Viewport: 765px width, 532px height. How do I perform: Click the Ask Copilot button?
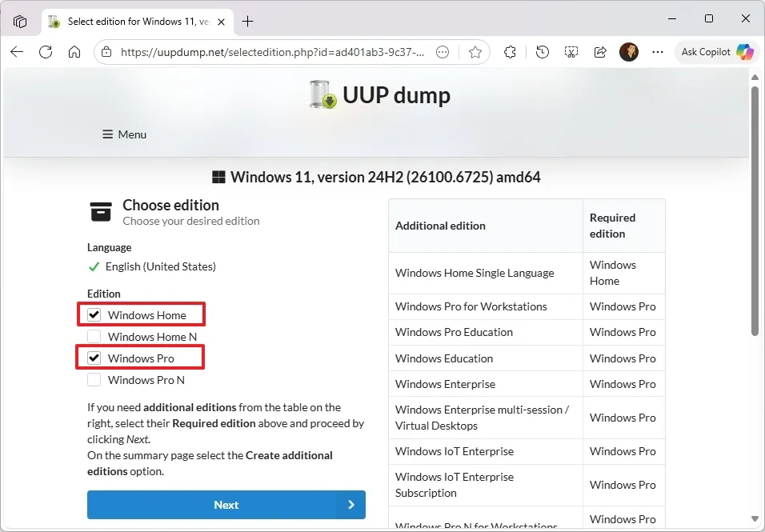716,52
